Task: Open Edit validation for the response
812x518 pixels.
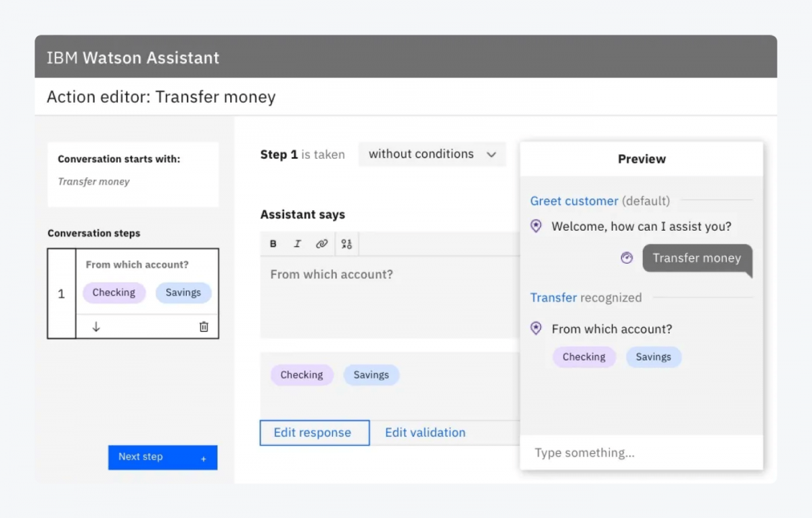Action: pos(425,432)
